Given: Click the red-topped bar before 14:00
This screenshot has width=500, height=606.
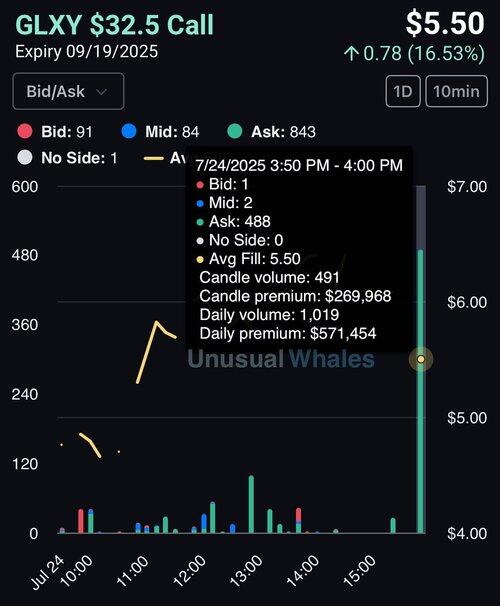Looking at the screenshot, I should (298, 521).
